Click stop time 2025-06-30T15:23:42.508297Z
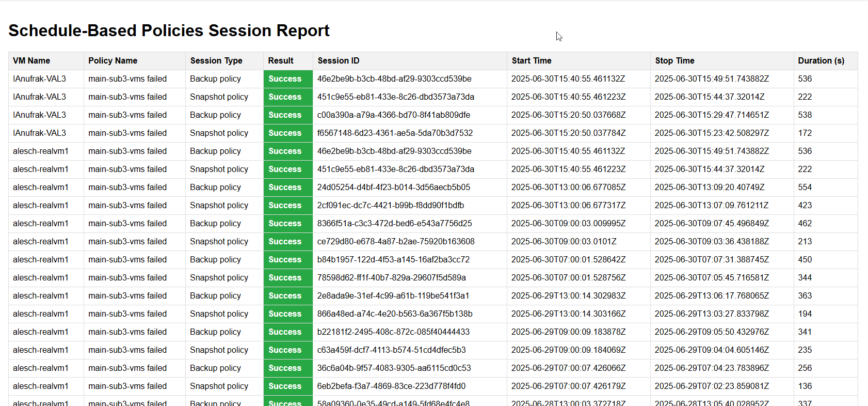868x406 pixels. (712, 133)
